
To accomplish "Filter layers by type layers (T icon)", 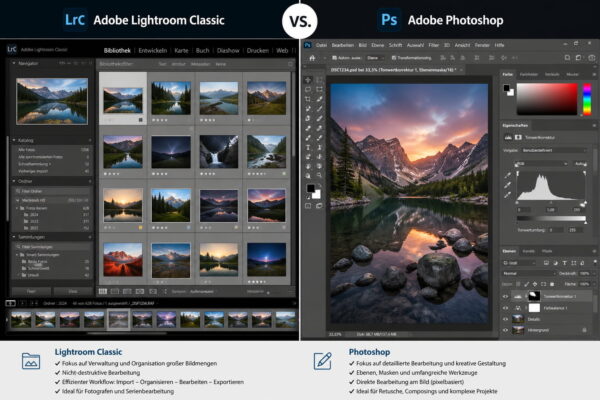I will point(564,263).
